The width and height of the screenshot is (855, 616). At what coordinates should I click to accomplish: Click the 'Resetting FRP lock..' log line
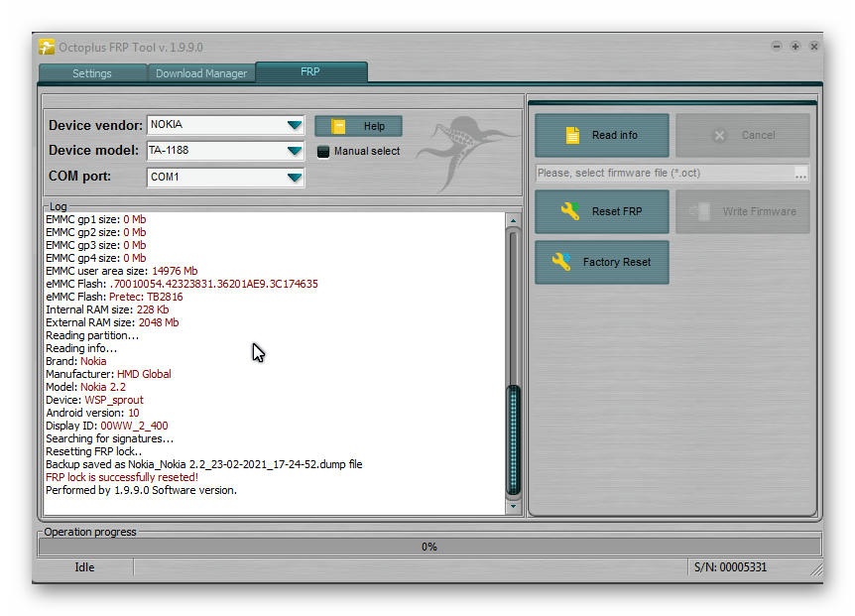94,452
